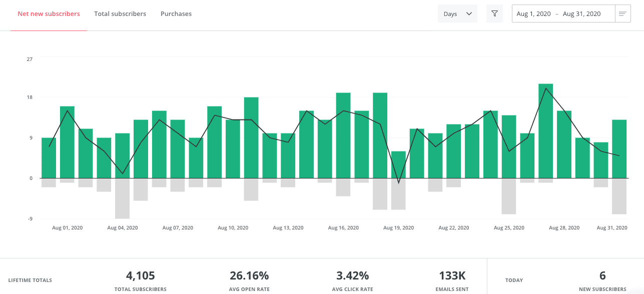Expand the Days interval dropdown
The width and height of the screenshot is (644, 294).
(x=457, y=14)
